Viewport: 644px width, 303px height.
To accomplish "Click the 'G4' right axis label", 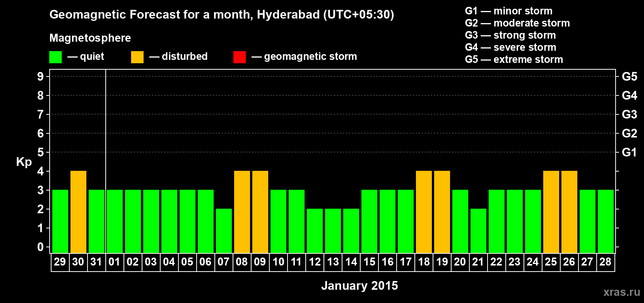I will tap(630, 95).
